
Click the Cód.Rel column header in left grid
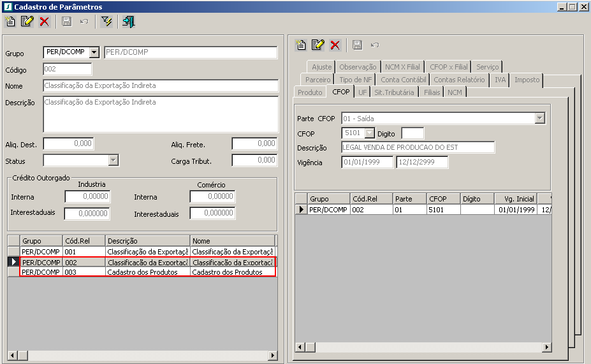tap(84, 241)
